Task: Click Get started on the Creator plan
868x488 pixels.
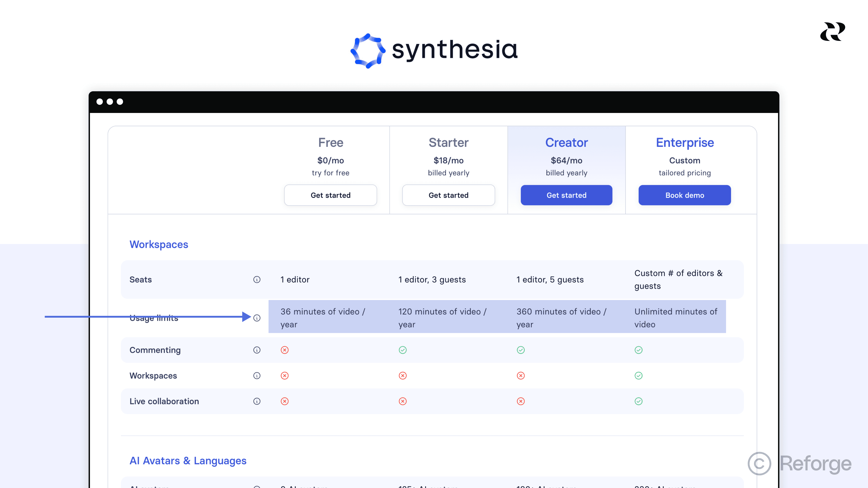Action: pyautogui.click(x=566, y=195)
